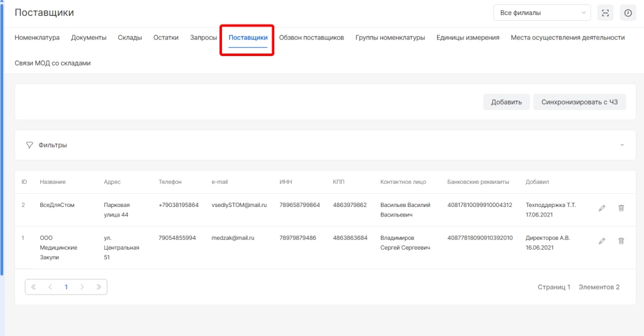Go to the previous page arrow

pyautogui.click(x=50, y=287)
